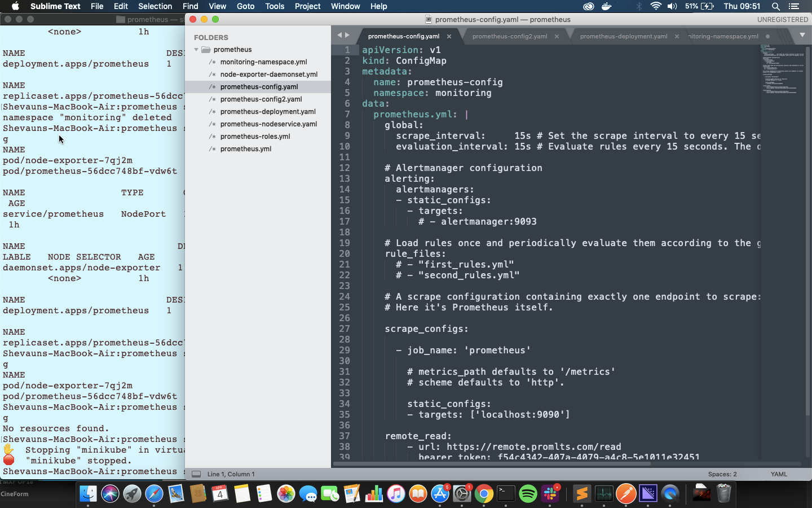The width and height of the screenshot is (812, 508).
Task: Open the tab list dropdown arrow
Action: pyautogui.click(x=802, y=35)
